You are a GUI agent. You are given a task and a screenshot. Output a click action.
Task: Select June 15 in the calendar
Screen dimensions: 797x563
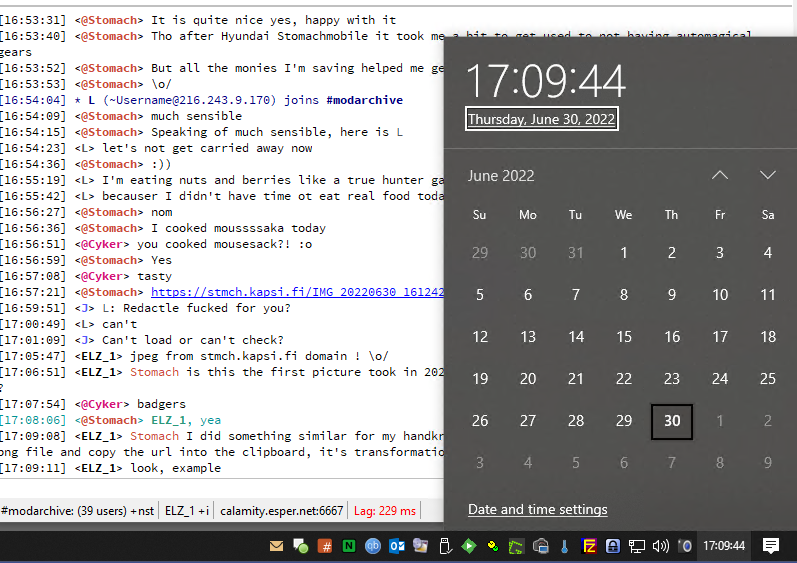624,337
